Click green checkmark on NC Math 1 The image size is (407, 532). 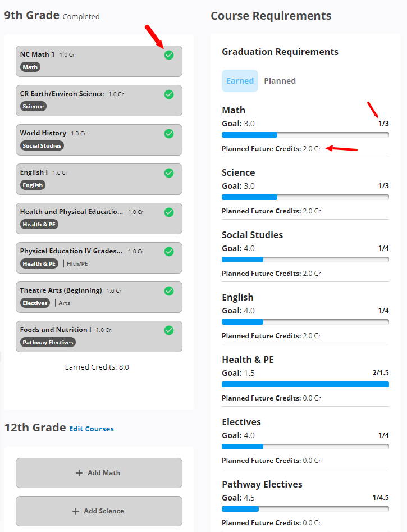click(169, 55)
